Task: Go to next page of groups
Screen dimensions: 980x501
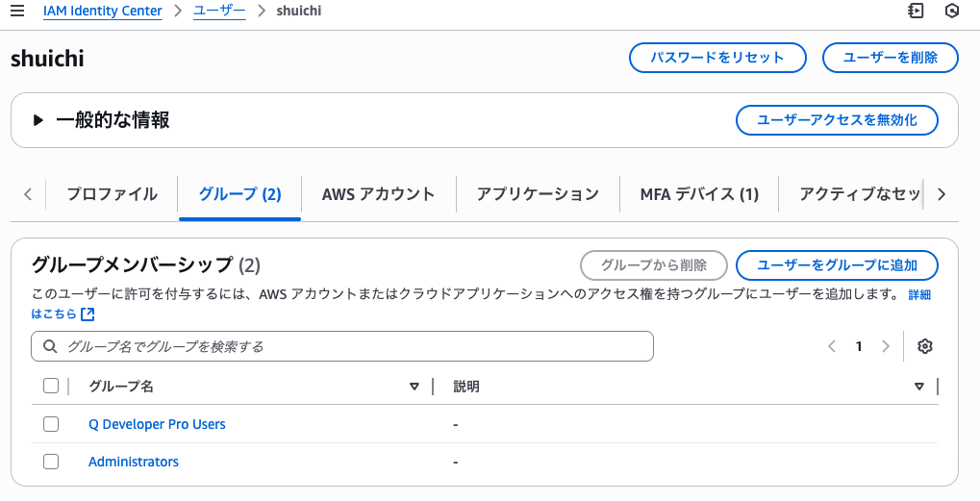Action: click(886, 346)
